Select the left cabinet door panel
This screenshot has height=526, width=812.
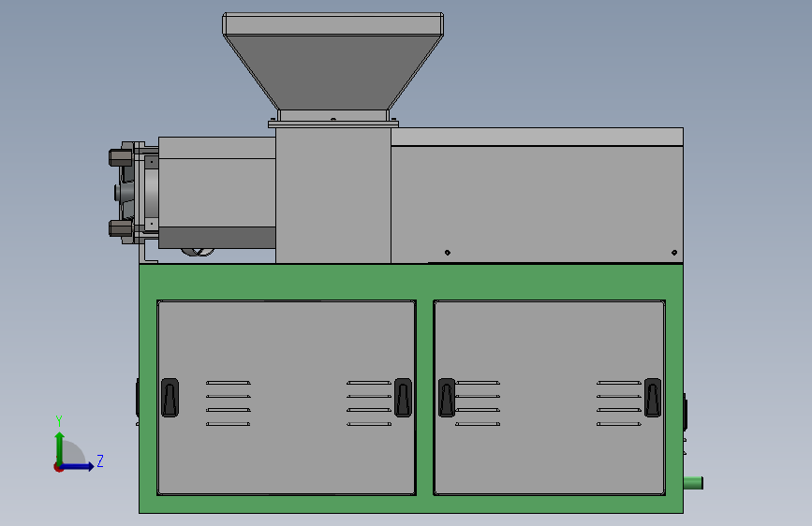(287, 398)
